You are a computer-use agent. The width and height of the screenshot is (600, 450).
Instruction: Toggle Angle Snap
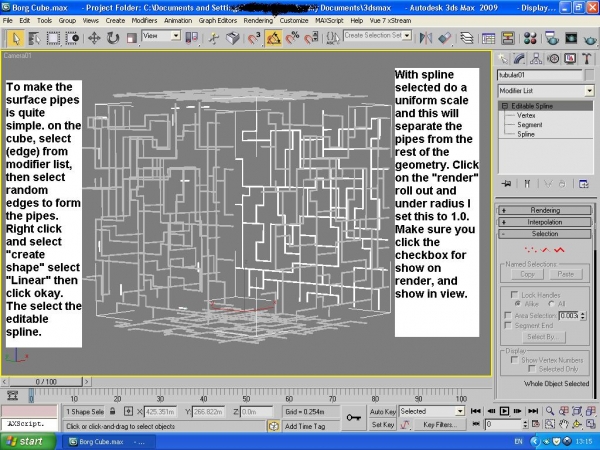(x=273, y=38)
